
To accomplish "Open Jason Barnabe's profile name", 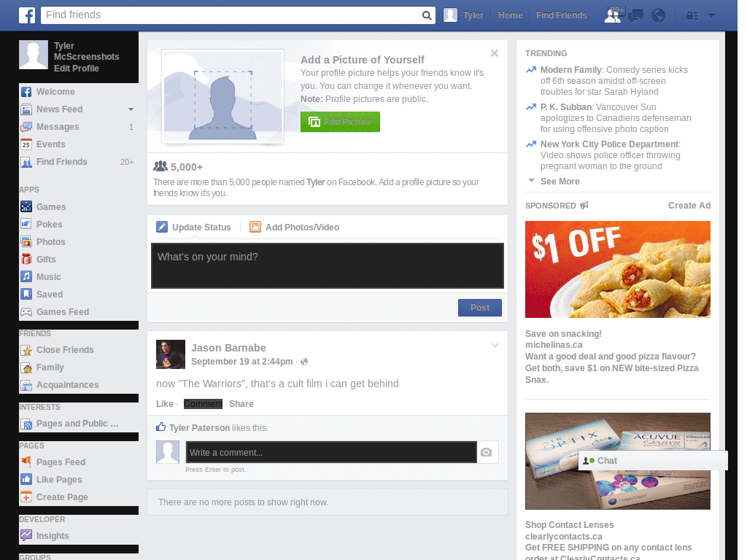I will coord(228,348).
